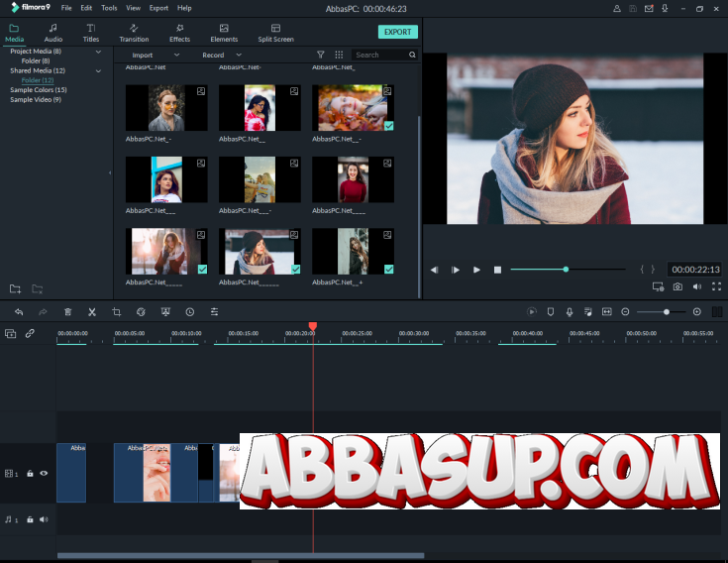The image size is (728, 563).
Task: Click zoom to fit timeline icon
Action: (607, 311)
